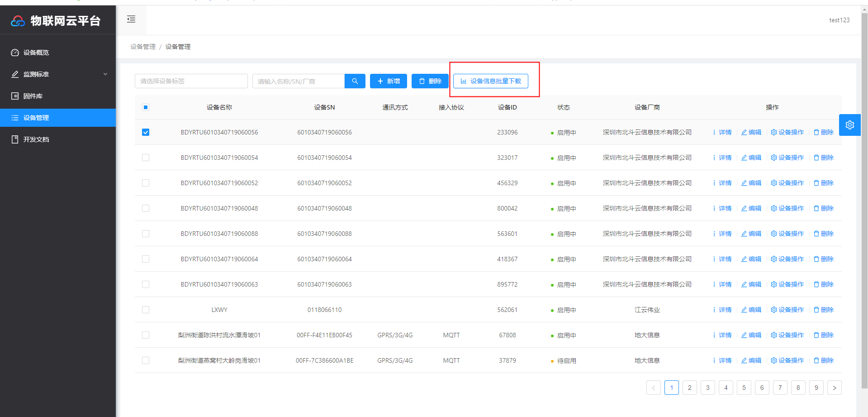Focus the 名称/SN/厂商 search field
Screen dimensions: 868x417
pyautogui.click(x=299, y=81)
